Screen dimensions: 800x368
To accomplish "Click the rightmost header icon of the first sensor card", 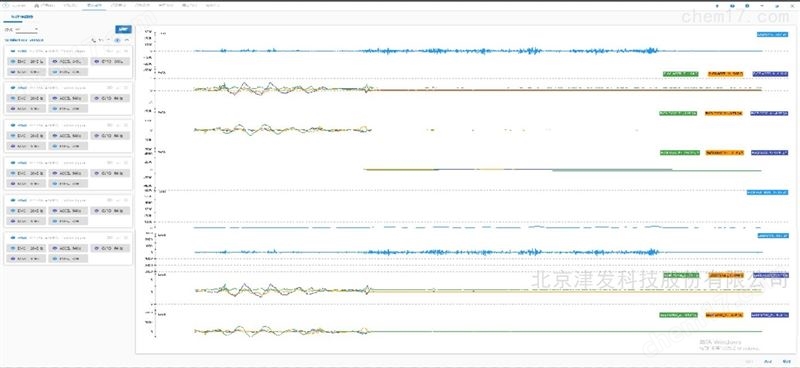I will pos(127,52).
